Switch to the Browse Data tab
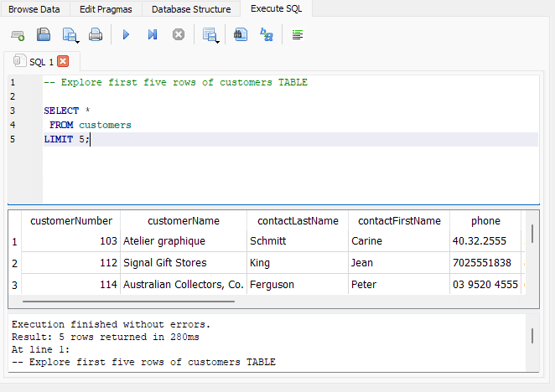The image size is (555, 392). pos(34,9)
